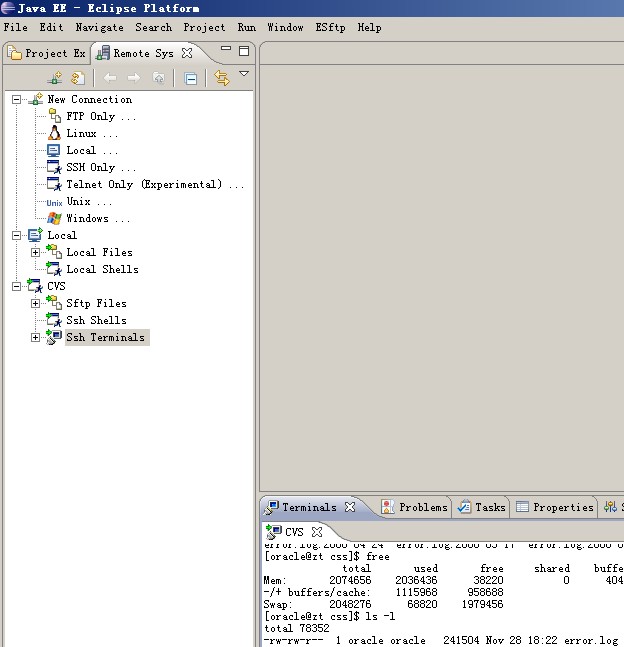Click the Sftp Files icon
Image resolution: width=624 pixels, height=647 pixels.
54,303
